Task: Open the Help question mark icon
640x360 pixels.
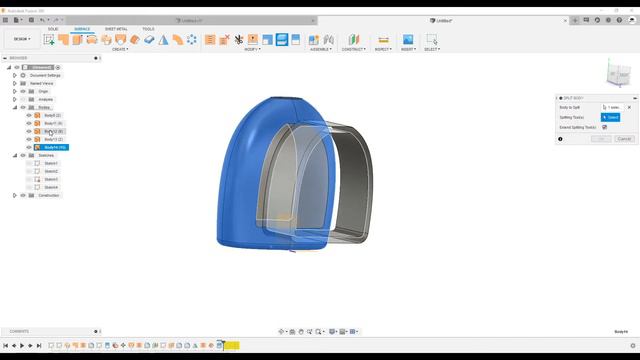Action: click(x=619, y=20)
